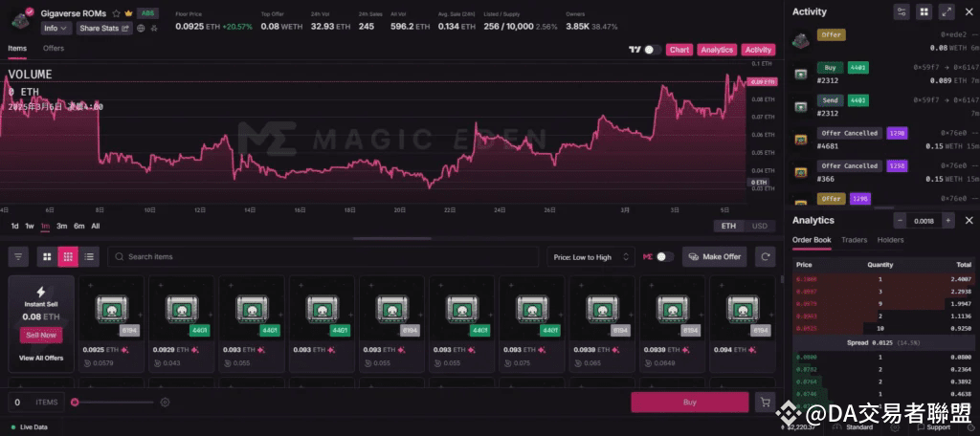Screen dimensions: 980x436
Task: Click the 0.0929 ETH item thumbnail
Action: point(181,311)
